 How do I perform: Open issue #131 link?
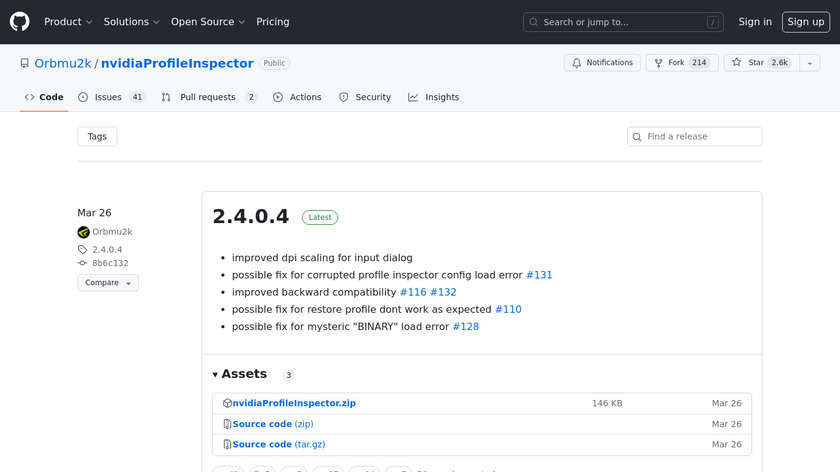539,275
